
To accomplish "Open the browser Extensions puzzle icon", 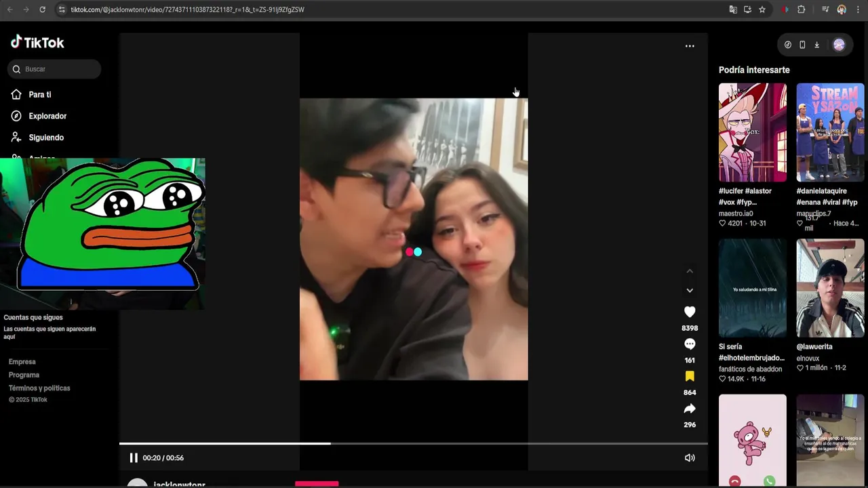I will (802, 9).
